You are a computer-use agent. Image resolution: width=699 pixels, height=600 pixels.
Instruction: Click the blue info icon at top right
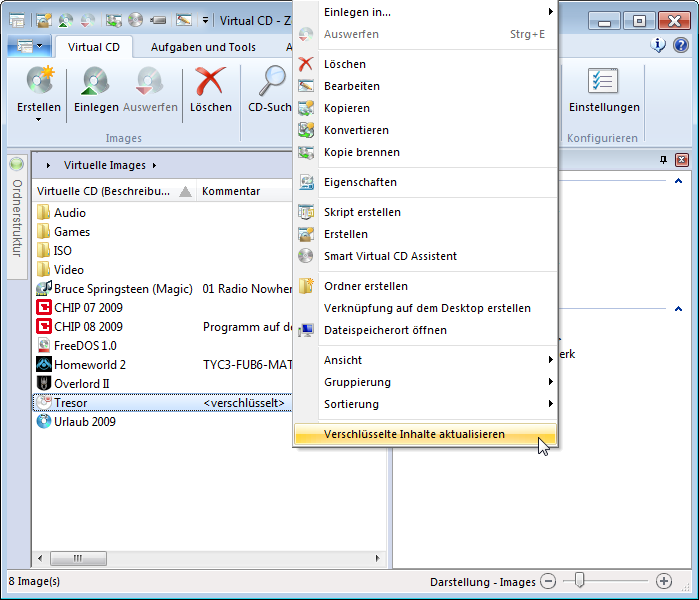658,45
